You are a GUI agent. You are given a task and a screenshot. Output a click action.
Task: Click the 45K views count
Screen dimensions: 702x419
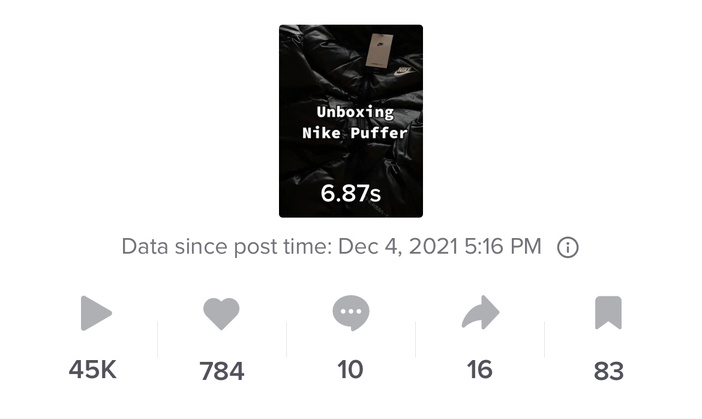click(93, 370)
